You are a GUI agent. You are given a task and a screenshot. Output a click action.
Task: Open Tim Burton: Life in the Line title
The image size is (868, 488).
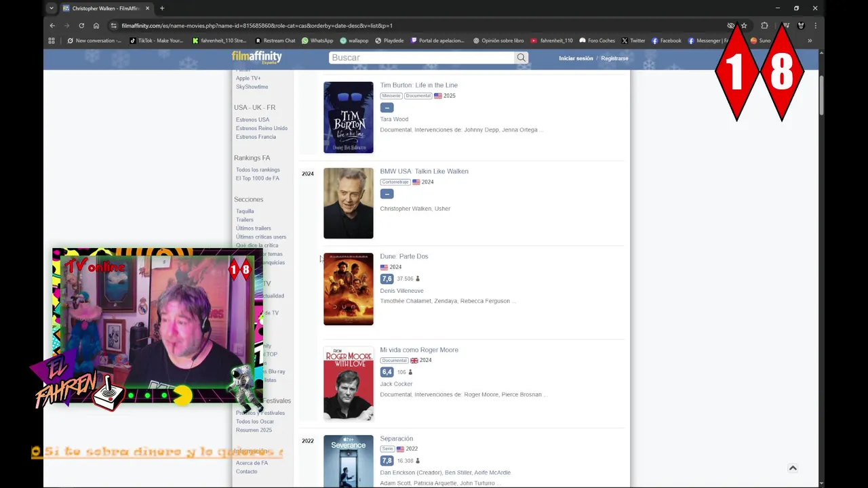pyautogui.click(x=418, y=85)
